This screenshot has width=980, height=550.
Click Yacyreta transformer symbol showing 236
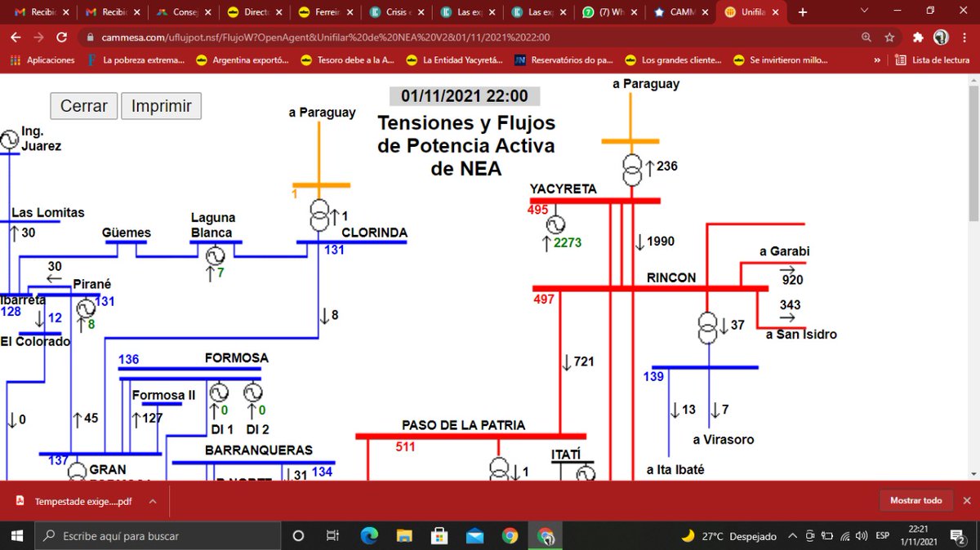click(x=632, y=171)
